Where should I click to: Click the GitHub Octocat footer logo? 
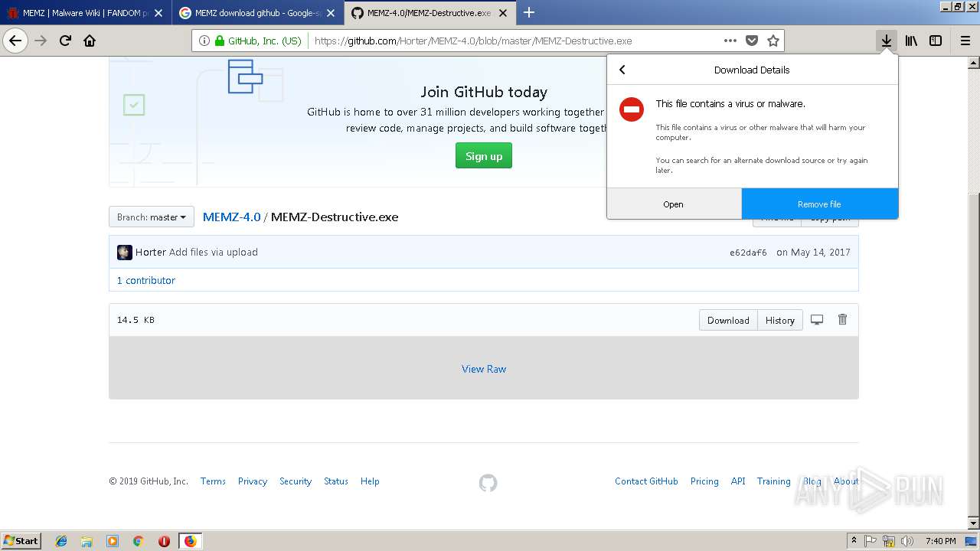pyautogui.click(x=488, y=483)
